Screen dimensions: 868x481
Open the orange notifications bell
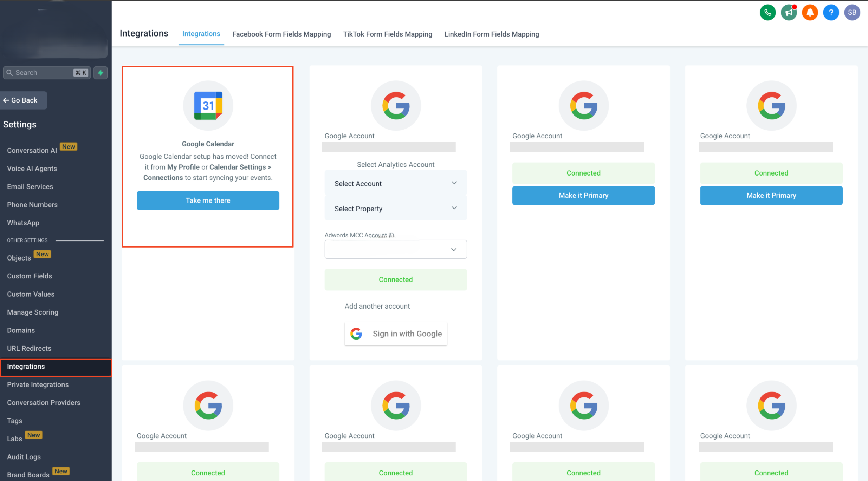(x=810, y=13)
